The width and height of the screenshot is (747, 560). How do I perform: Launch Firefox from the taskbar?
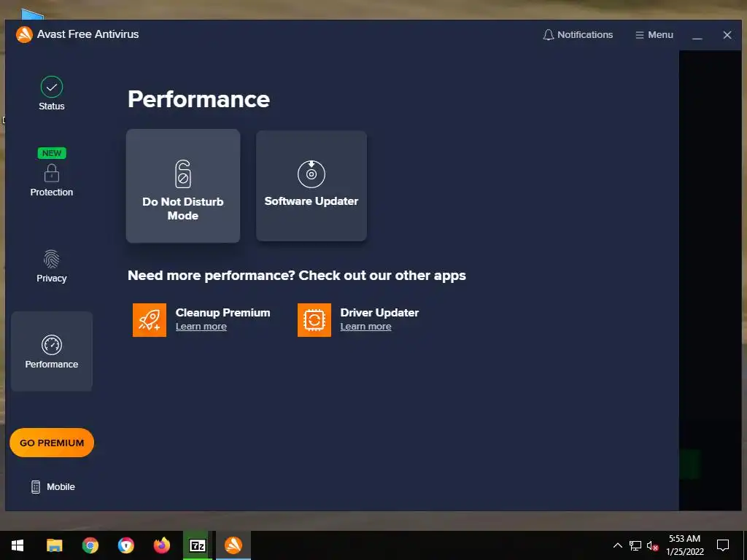[161, 545]
